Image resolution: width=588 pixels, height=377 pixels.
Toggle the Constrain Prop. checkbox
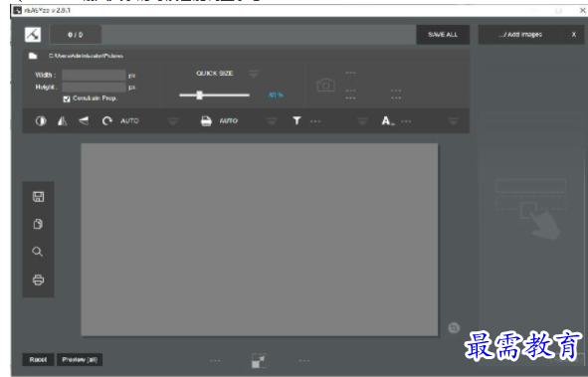pyautogui.click(x=67, y=98)
